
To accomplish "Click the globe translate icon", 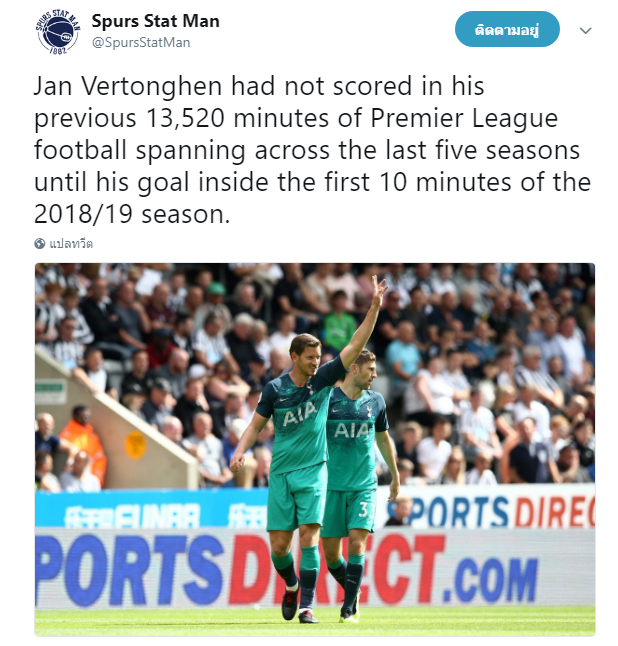I will [x=40, y=243].
